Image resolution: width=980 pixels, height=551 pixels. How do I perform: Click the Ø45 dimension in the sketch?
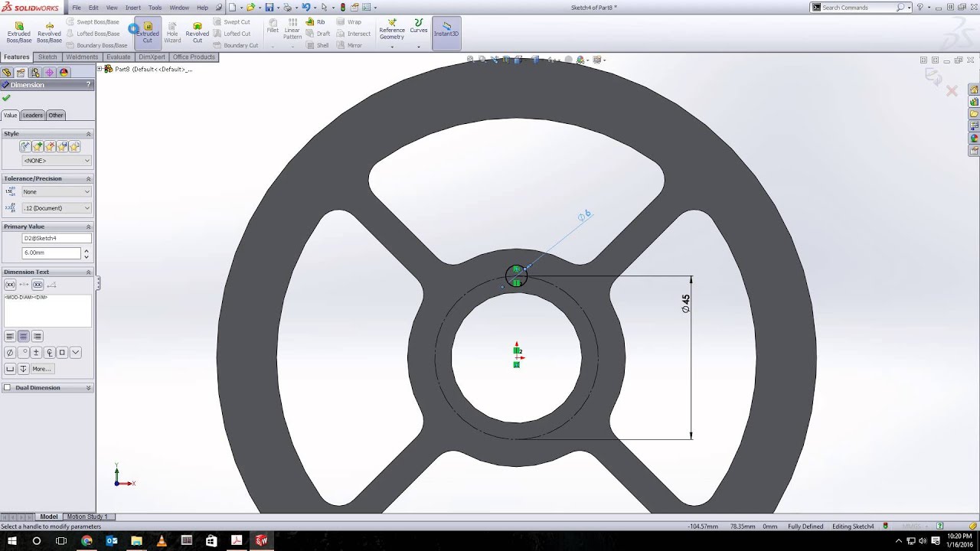[686, 304]
